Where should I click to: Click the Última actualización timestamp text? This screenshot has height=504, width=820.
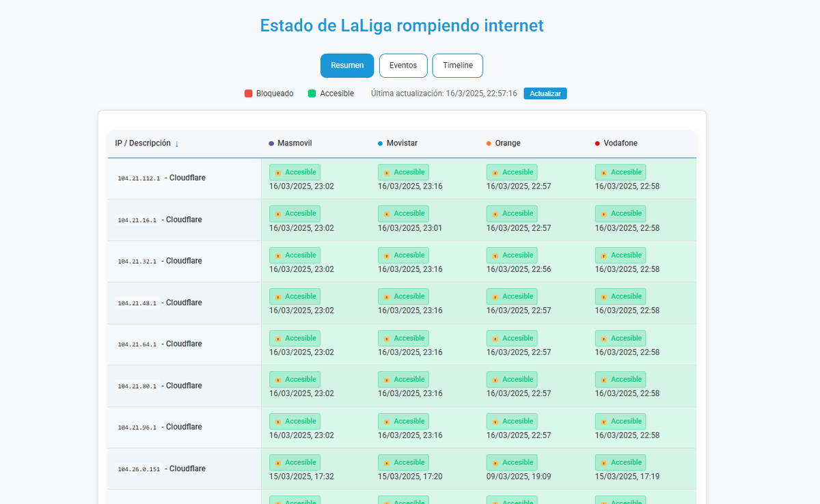click(x=442, y=93)
